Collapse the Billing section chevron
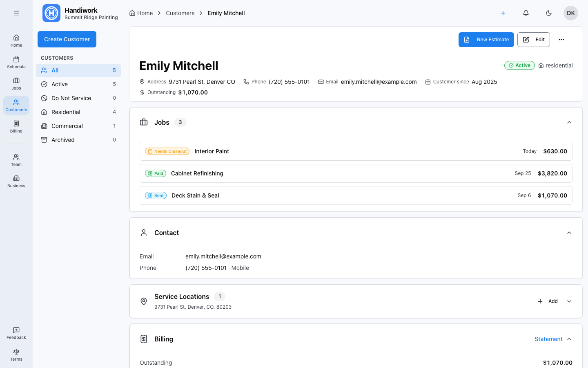588x368 pixels. [x=569, y=339]
